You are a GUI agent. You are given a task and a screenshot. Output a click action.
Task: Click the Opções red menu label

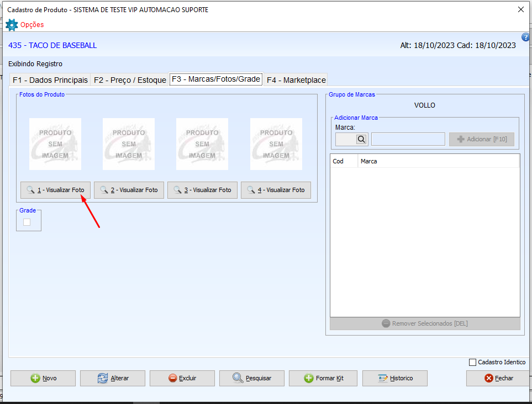pos(32,25)
